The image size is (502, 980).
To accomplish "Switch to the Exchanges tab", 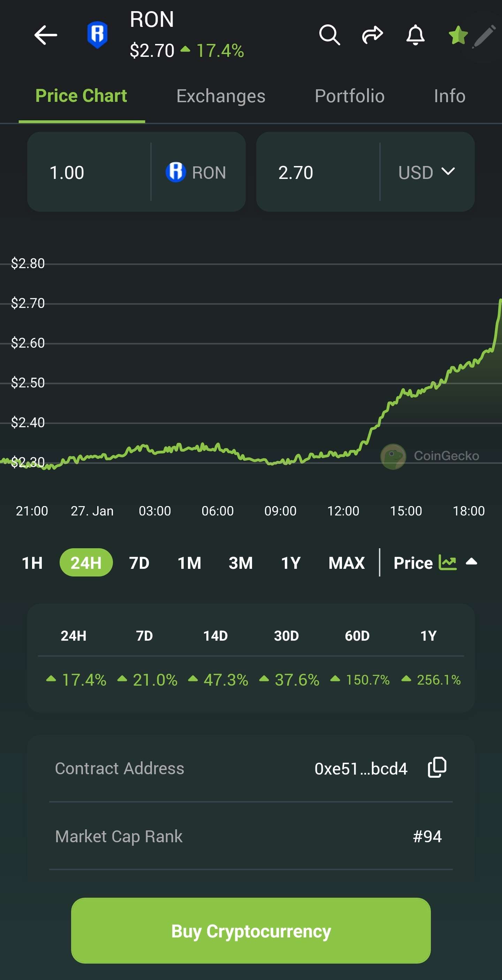I will 221,96.
